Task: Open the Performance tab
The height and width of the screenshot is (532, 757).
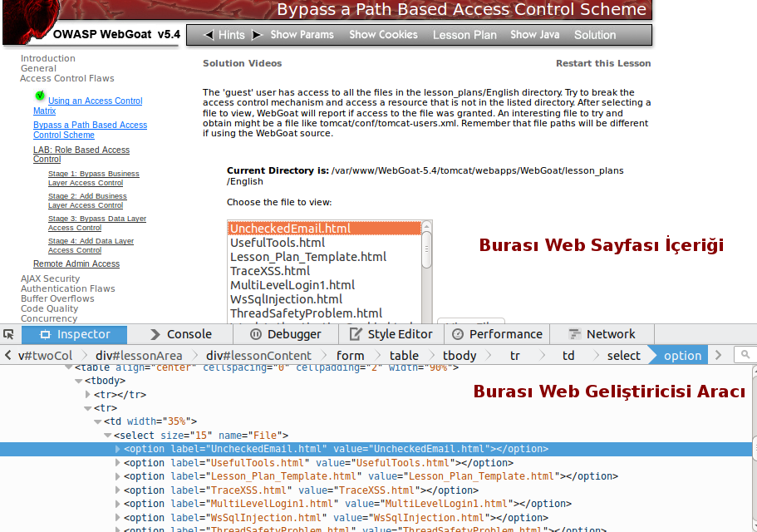Action: [x=497, y=334]
